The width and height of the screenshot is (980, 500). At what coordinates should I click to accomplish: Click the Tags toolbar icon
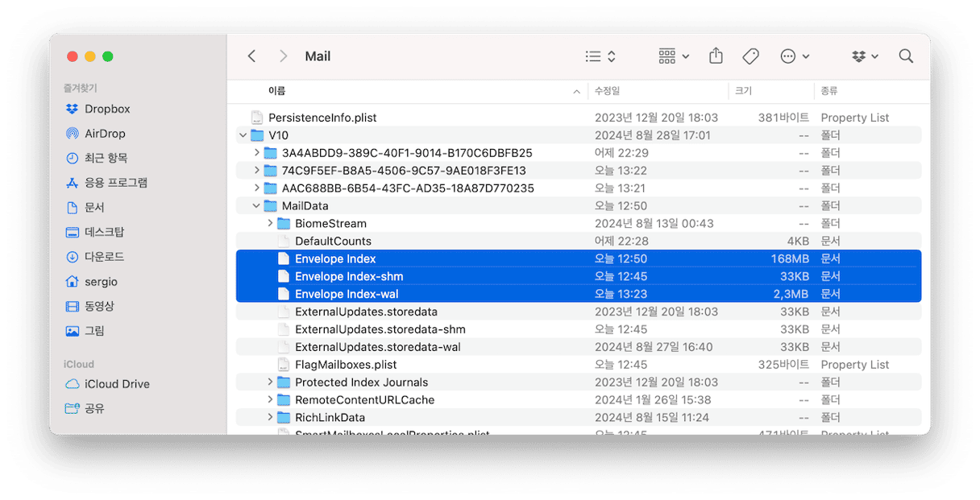750,56
